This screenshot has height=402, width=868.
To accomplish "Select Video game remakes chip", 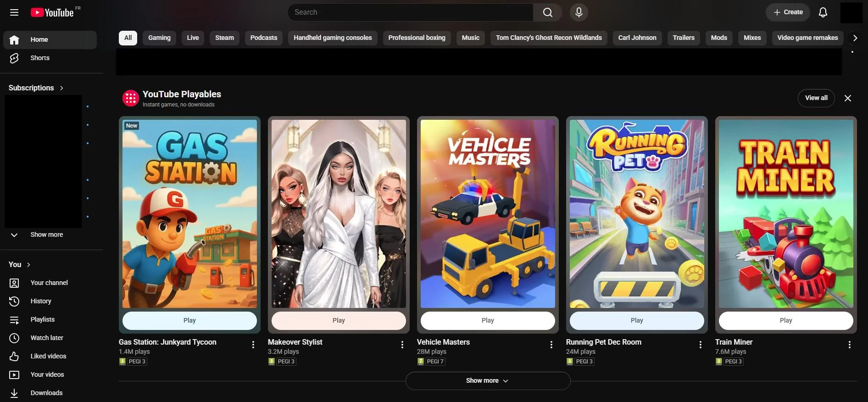I will 807,38.
